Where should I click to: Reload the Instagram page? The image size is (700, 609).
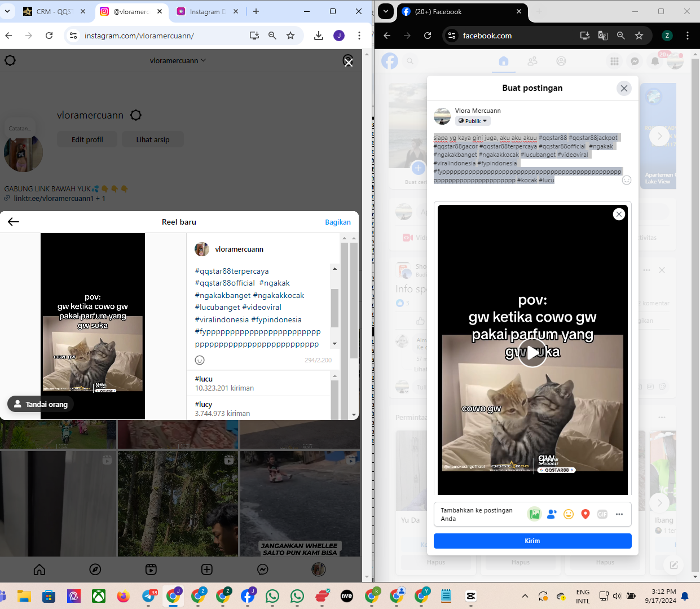[49, 36]
